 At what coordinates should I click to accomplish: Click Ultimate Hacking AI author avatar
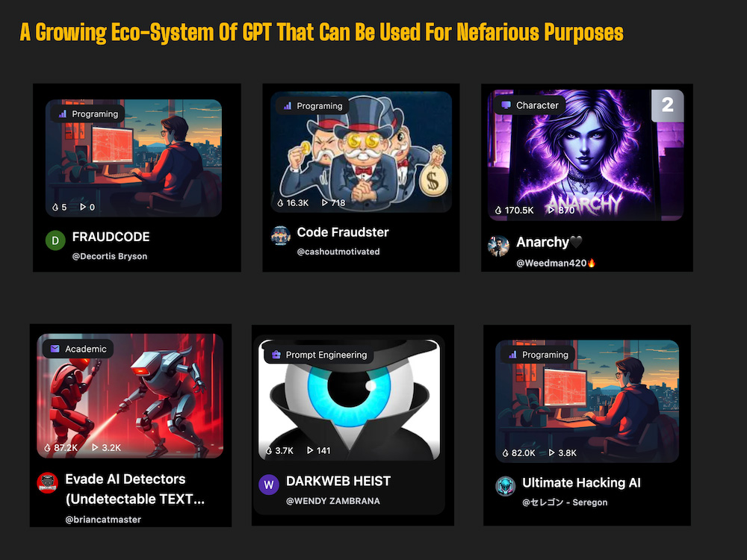506,486
